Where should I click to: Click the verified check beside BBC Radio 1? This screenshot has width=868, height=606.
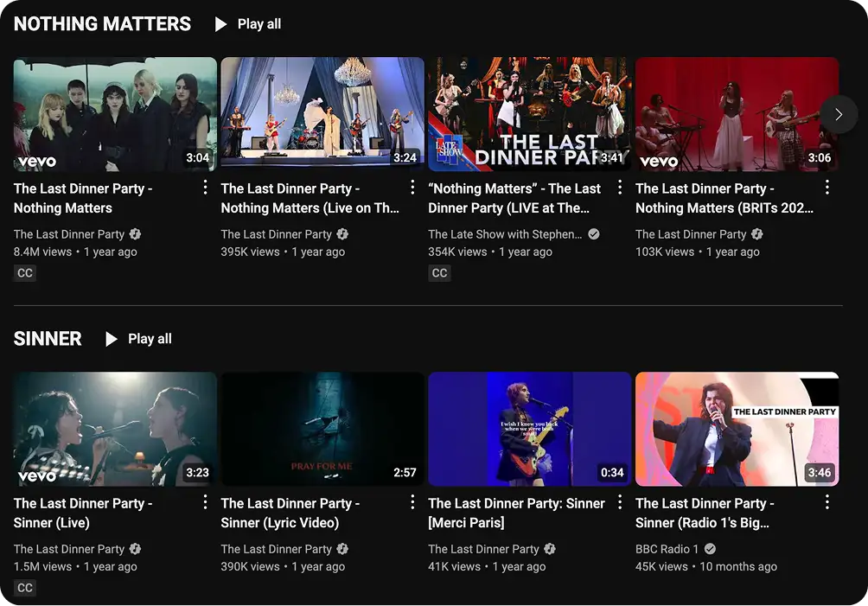[711, 550]
